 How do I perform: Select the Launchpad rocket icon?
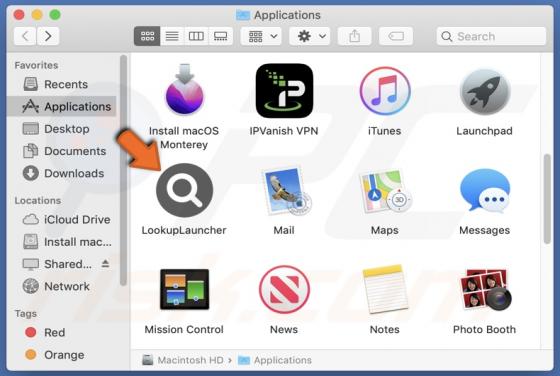(485, 91)
